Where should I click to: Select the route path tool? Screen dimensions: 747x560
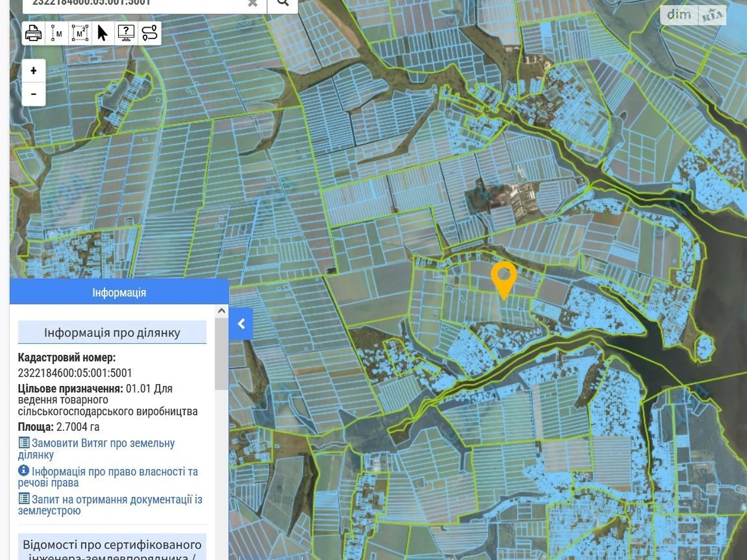click(x=149, y=33)
